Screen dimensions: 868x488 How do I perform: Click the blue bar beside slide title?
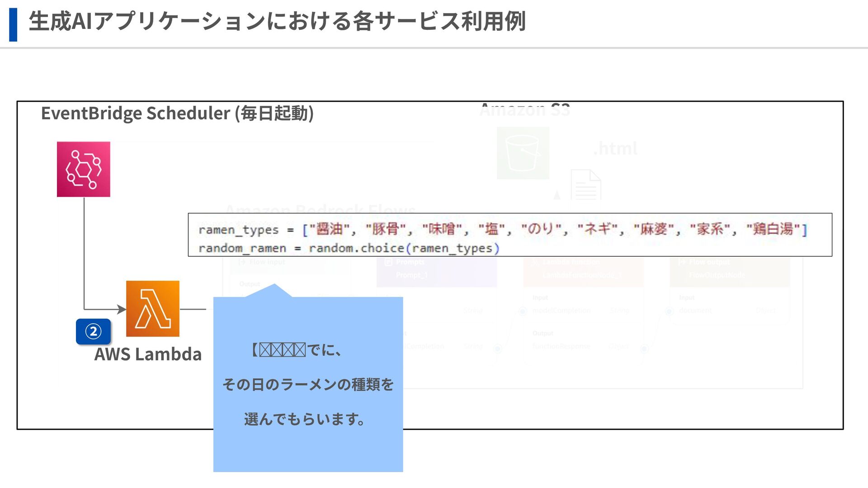pos(13,24)
